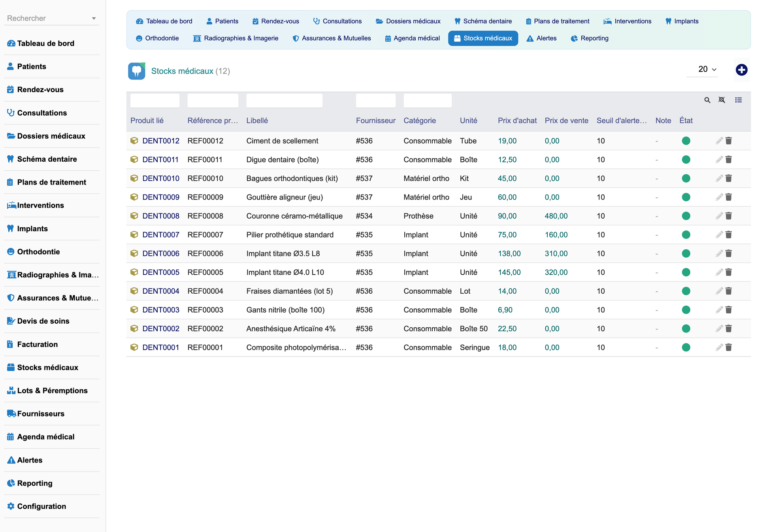Sort by the Catégorie column header
Image resolution: width=769 pixels, height=532 pixels.
(x=420, y=121)
